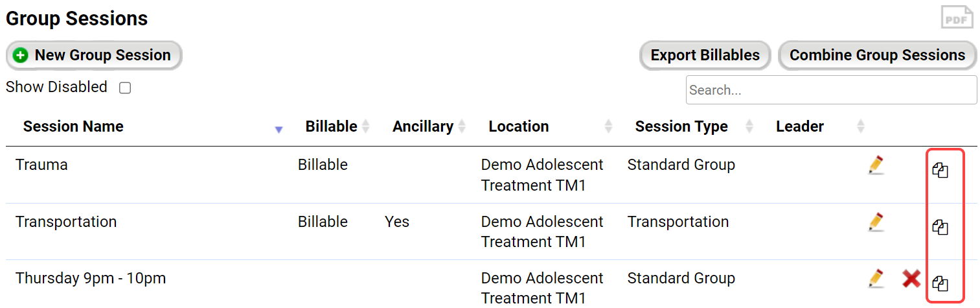
Task: Edit the Transportation session pencil icon
Action: click(x=876, y=222)
